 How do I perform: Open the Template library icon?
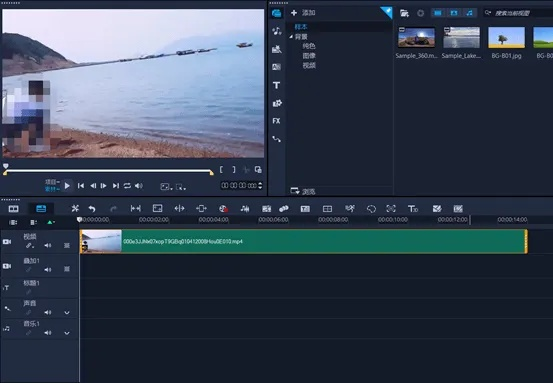(x=277, y=49)
